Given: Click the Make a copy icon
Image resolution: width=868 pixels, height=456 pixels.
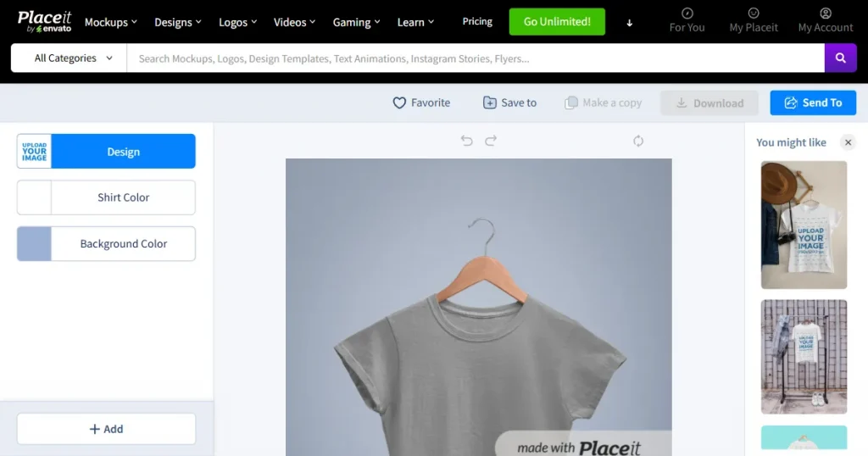Looking at the screenshot, I should 570,103.
